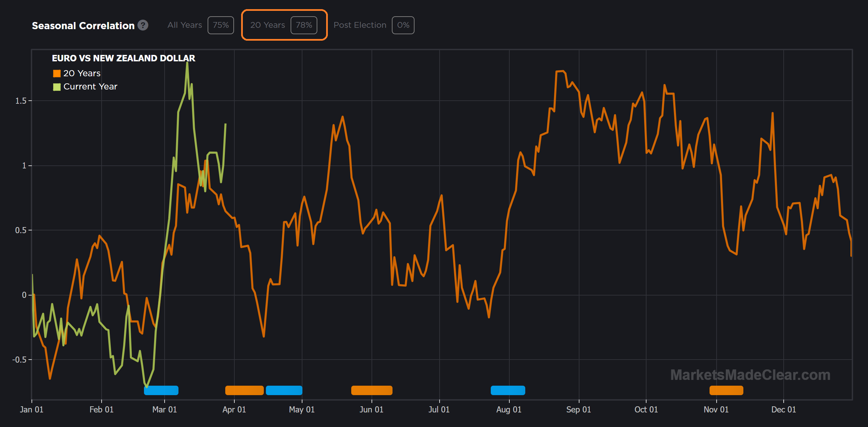
Task: Click the orange seasonal marker near Apr 01
Action: (x=245, y=390)
